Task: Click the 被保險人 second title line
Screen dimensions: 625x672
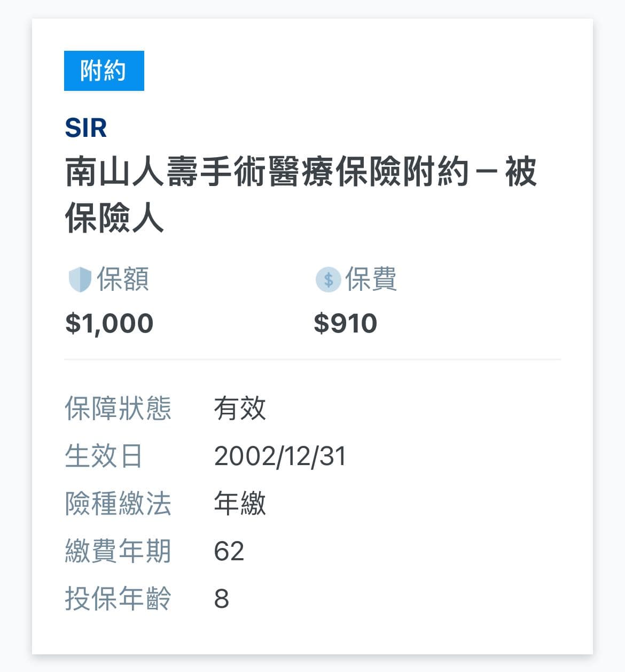Action: click(x=114, y=218)
